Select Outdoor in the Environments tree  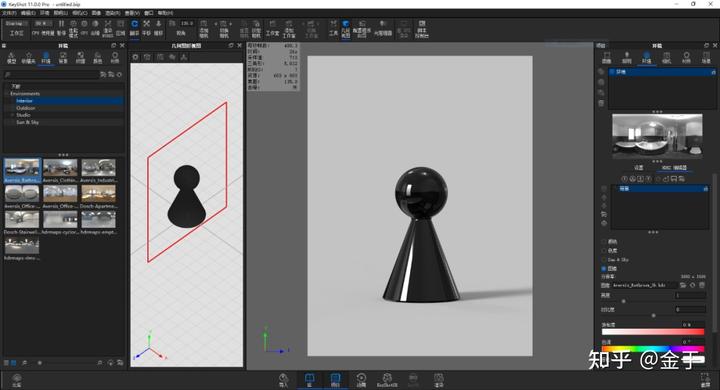pos(26,108)
